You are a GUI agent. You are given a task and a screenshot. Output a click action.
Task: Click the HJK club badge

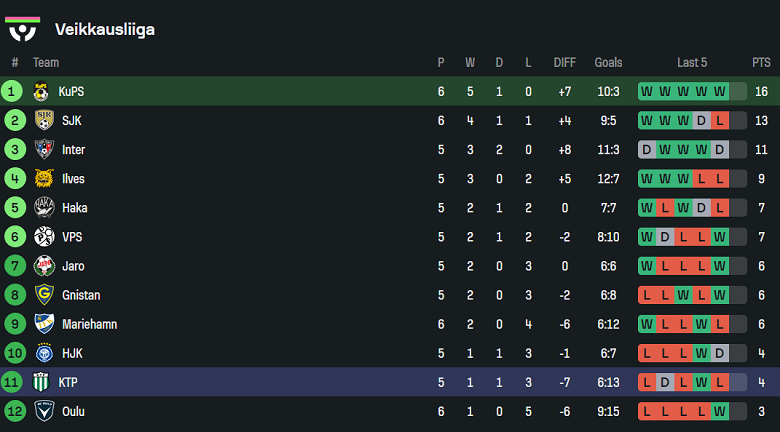click(43, 353)
